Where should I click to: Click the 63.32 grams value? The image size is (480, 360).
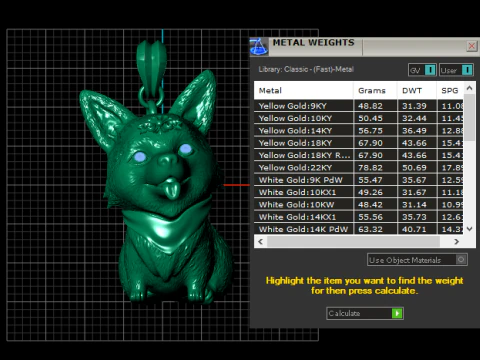(370, 229)
